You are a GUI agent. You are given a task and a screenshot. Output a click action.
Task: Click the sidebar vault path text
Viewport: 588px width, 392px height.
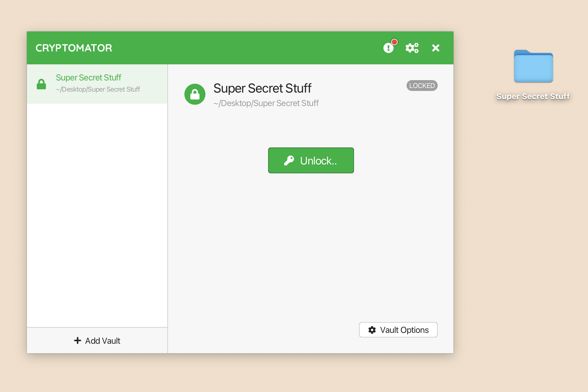tap(98, 89)
